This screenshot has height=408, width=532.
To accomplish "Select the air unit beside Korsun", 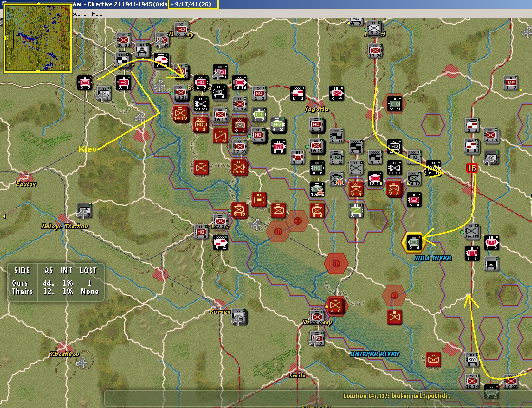I will tap(239, 316).
